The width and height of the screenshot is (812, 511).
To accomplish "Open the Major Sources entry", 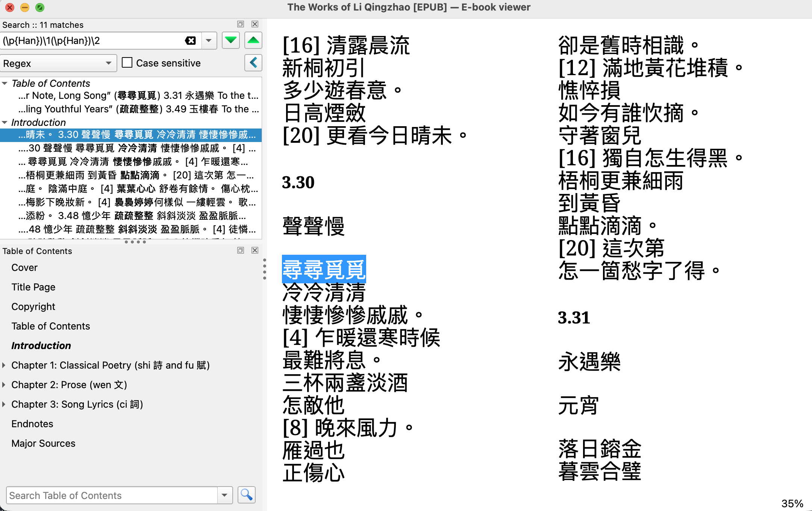I will (43, 443).
